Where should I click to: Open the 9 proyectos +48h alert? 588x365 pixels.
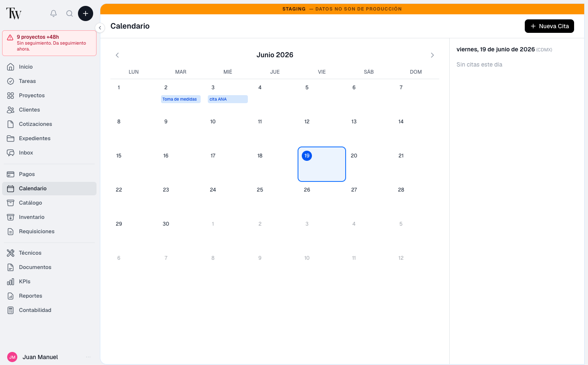click(49, 43)
